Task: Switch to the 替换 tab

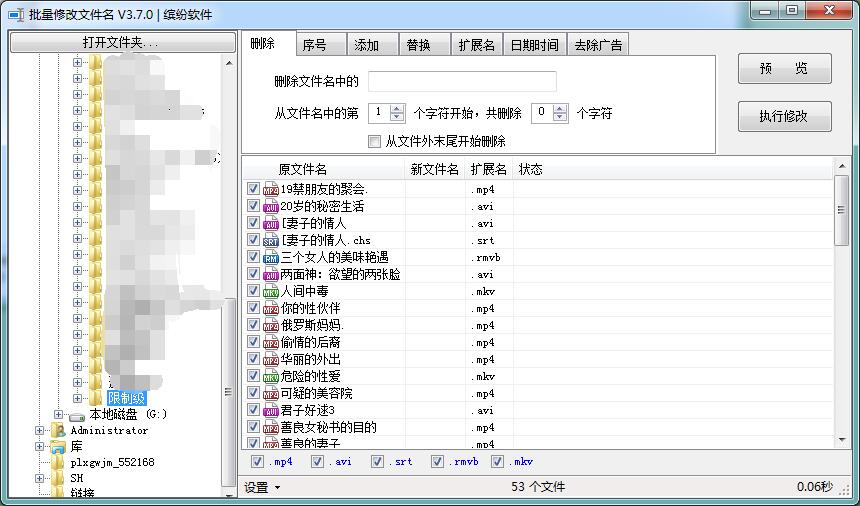Action: click(418, 45)
